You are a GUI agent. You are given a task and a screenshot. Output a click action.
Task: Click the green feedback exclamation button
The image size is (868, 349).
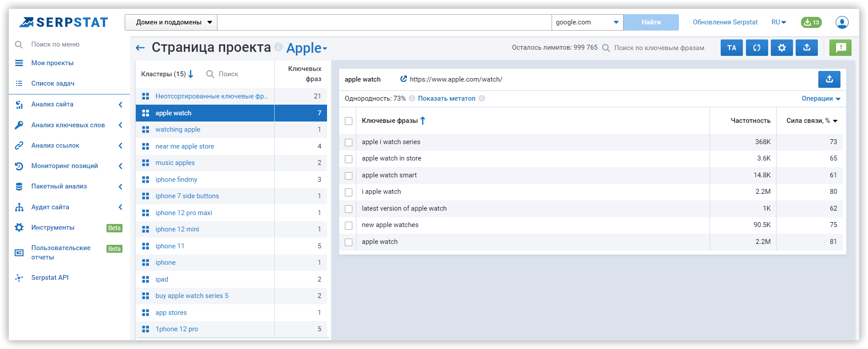pos(840,48)
